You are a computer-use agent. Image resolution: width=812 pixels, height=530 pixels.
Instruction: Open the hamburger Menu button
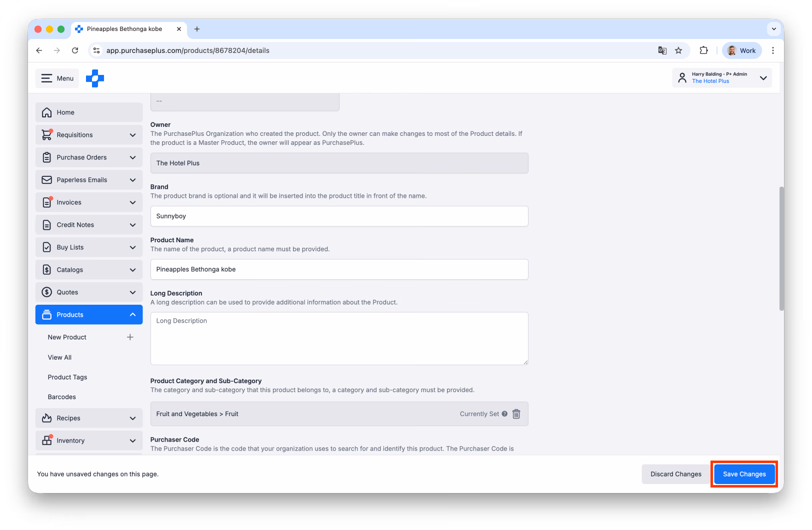tap(57, 78)
